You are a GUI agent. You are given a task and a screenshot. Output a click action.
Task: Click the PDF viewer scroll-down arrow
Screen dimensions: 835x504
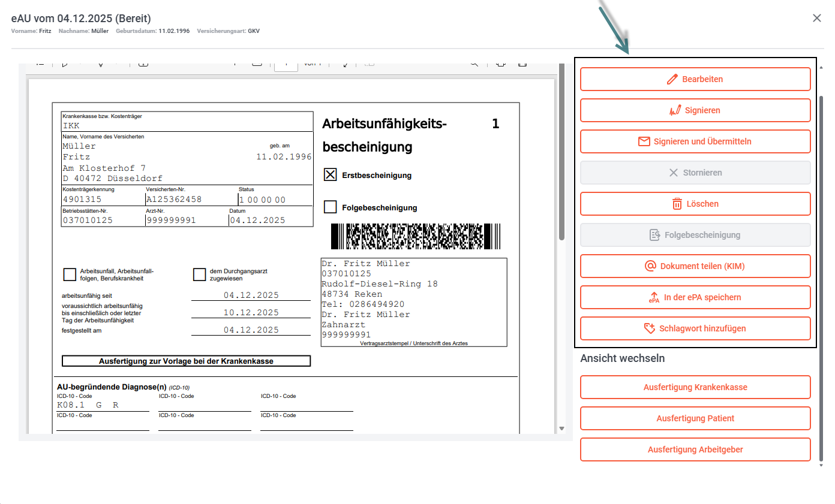click(561, 428)
